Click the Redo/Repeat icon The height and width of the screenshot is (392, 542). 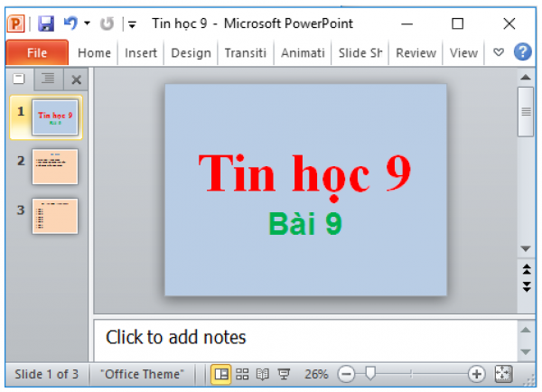pos(107,23)
